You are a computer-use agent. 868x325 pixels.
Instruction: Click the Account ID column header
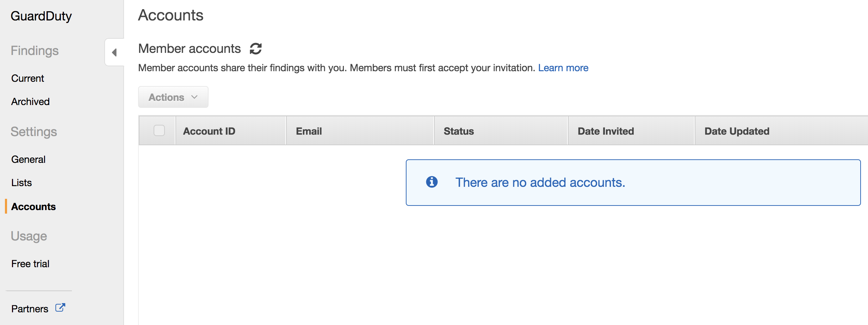(x=209, y=131)
